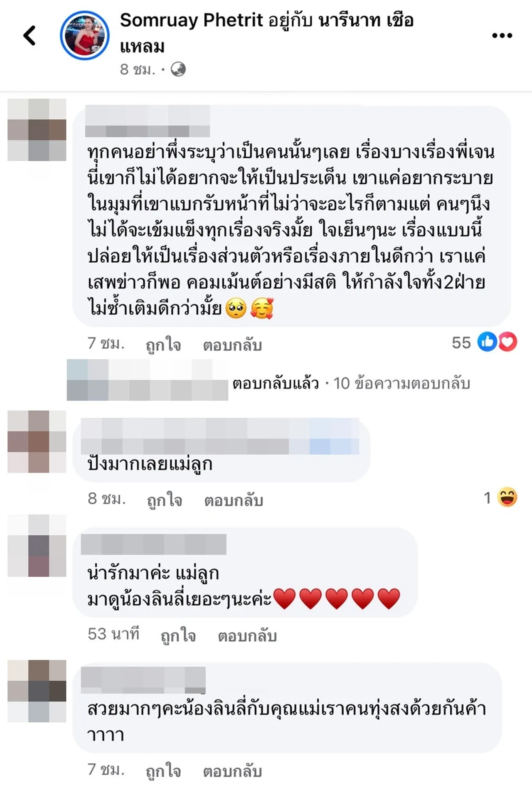Like the ปังมากเลยแม่ลูก comment
532x793 pixels.
point(165,499)
